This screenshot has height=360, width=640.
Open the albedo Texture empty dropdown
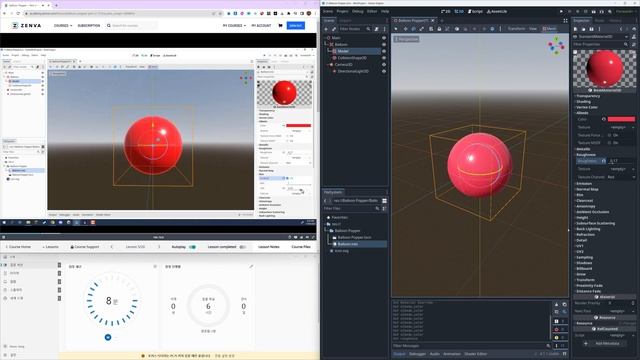click(622, 127)
